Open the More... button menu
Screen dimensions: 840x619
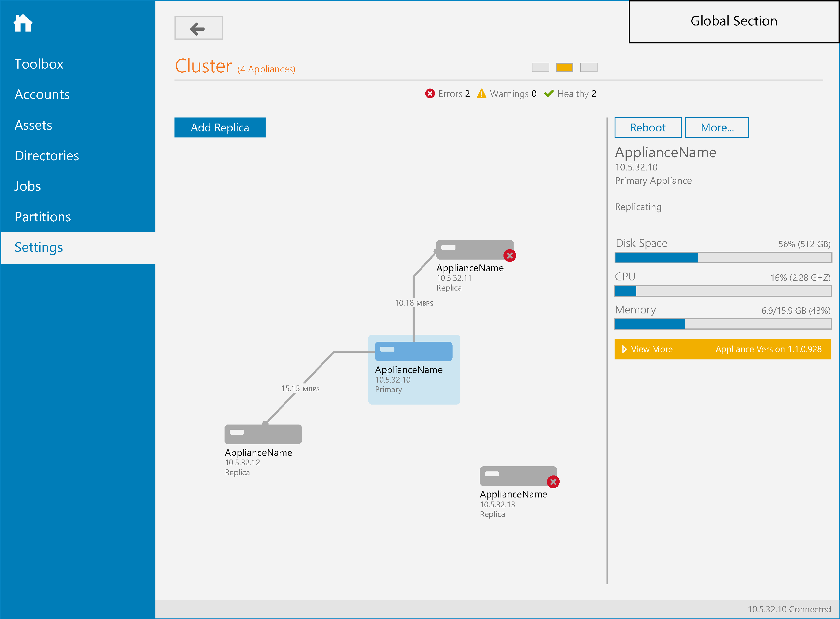coord(717,127)
